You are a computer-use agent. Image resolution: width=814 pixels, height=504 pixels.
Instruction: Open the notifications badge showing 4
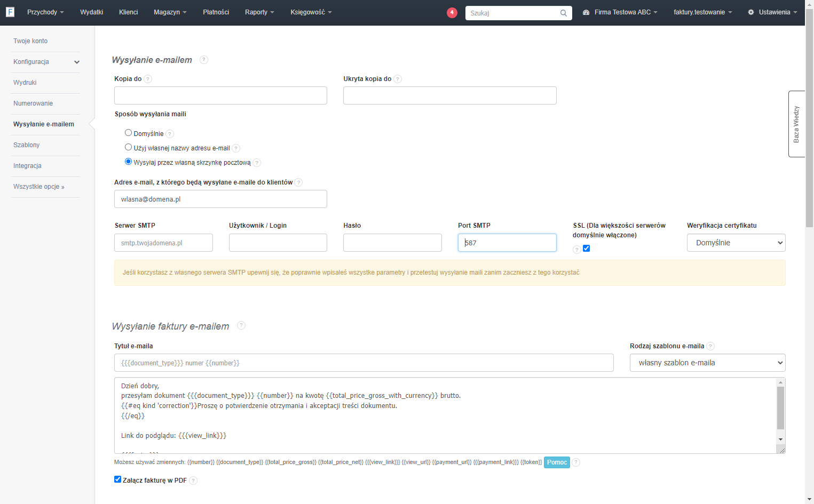pos(452,12)
